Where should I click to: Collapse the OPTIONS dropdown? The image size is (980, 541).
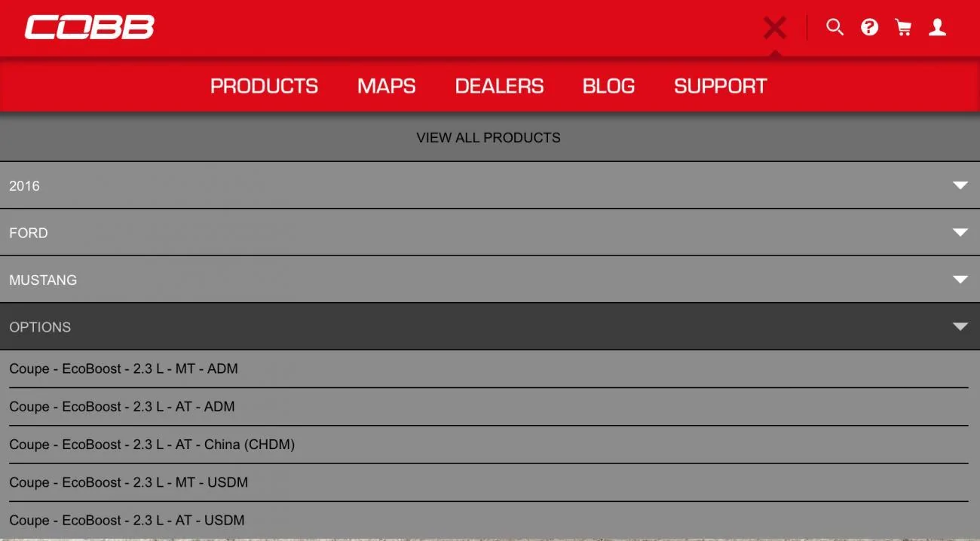tap(490, 327)
